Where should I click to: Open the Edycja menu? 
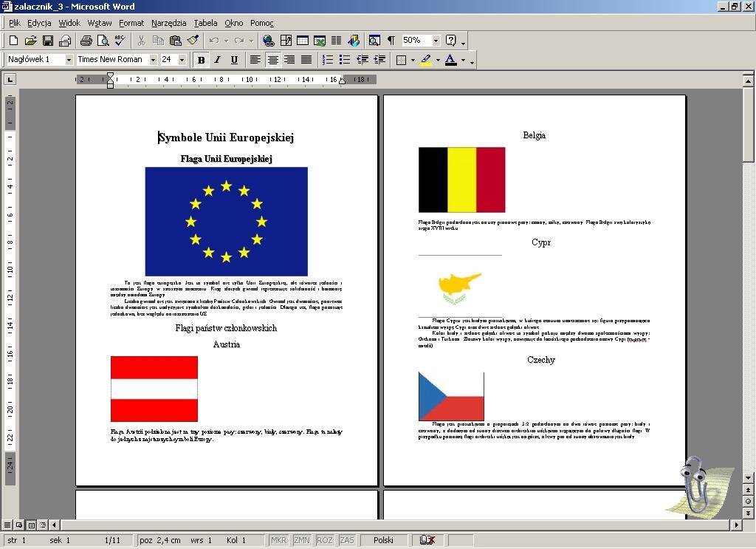pos(39,23)
